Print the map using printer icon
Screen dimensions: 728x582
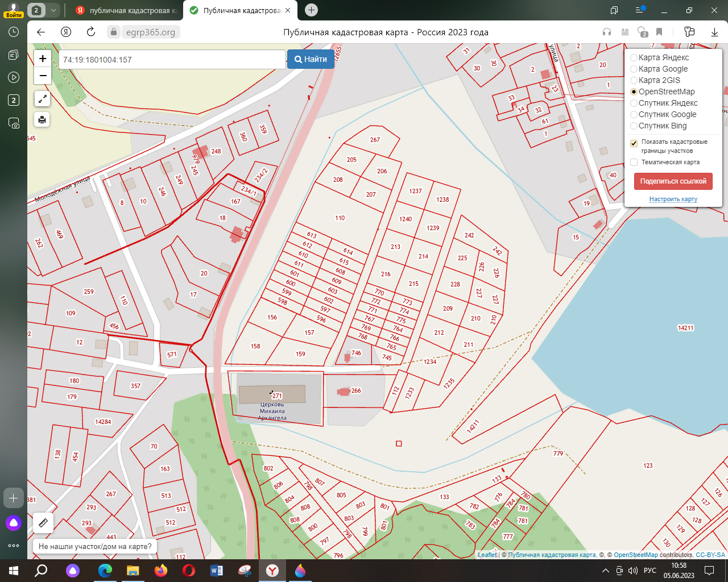click(43, 119)
